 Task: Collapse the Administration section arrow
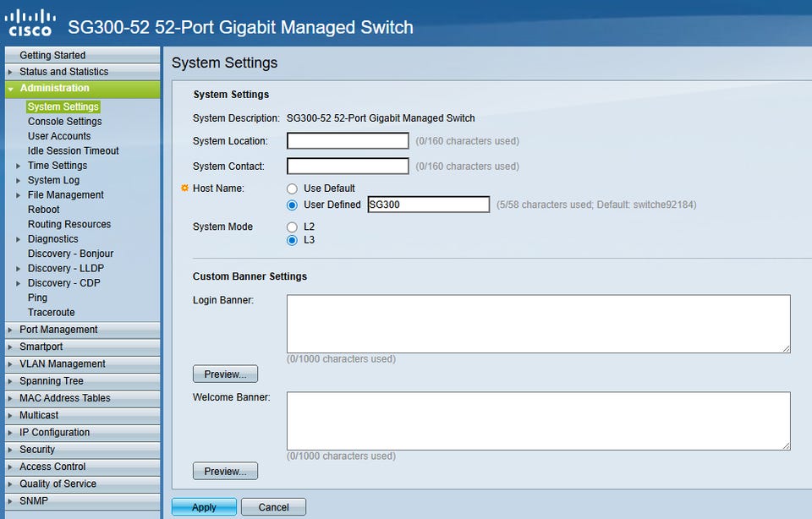click(10, 89)
